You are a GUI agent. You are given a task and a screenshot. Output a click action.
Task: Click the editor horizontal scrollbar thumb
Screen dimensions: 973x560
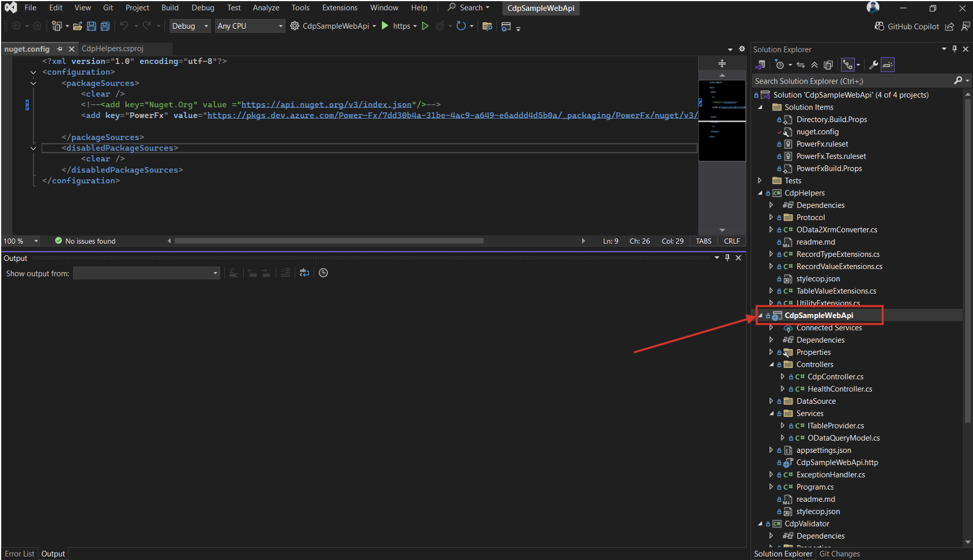point(329,241)
